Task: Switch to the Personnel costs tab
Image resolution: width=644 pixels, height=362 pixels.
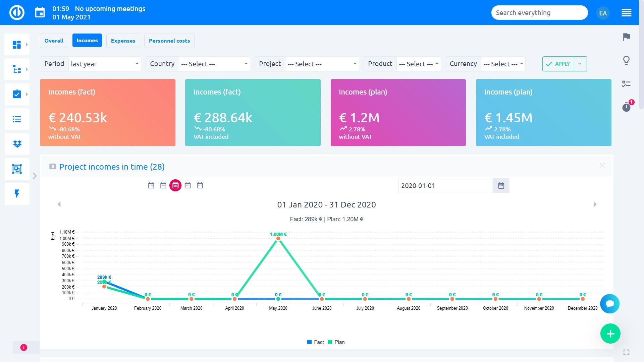Action: coord(169,41)
